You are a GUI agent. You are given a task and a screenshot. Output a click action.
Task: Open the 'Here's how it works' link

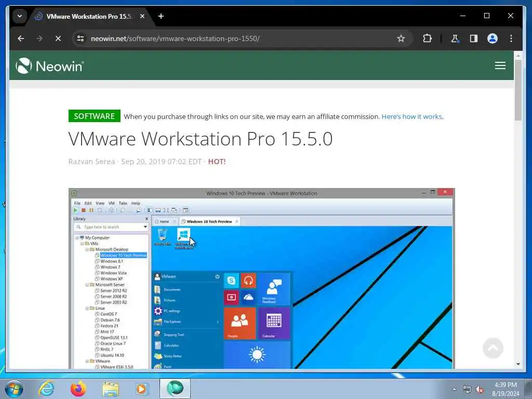pos(411,116)
